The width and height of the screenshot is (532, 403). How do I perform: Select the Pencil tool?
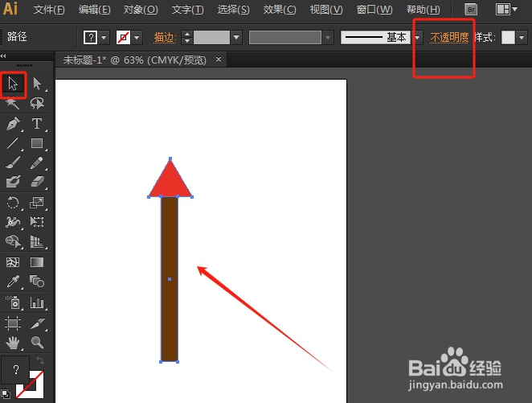coord(37,162)
